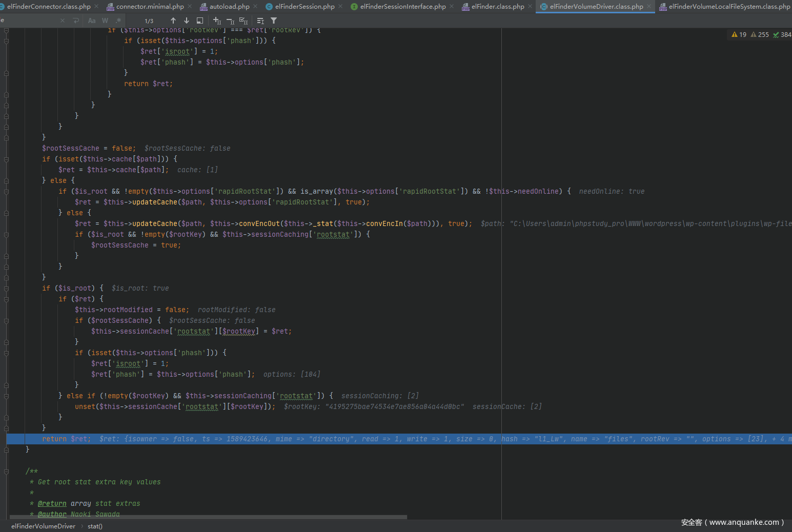This screenshot has height=532, width=792.
Task: Open search filter funnel icon
Action: [274, 21]
